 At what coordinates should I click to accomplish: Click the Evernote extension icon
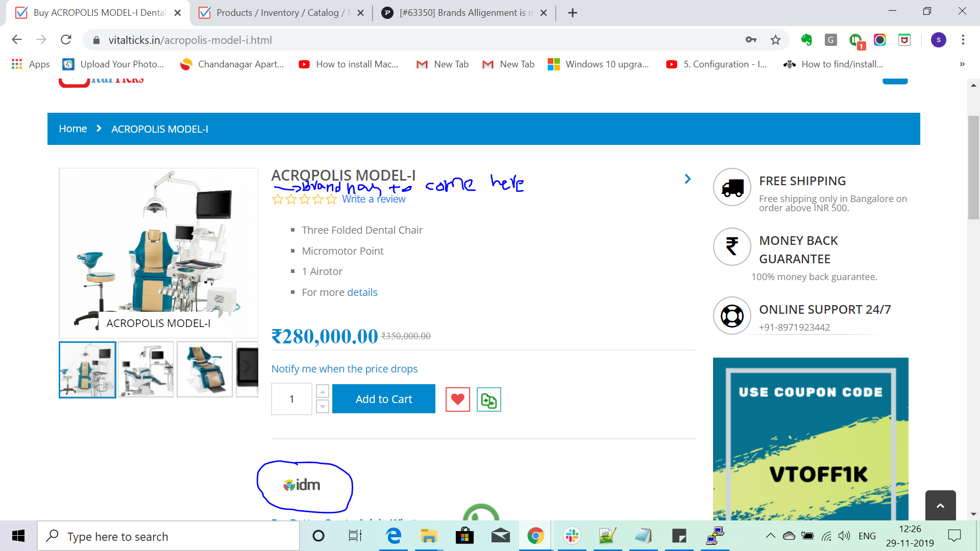806,40
